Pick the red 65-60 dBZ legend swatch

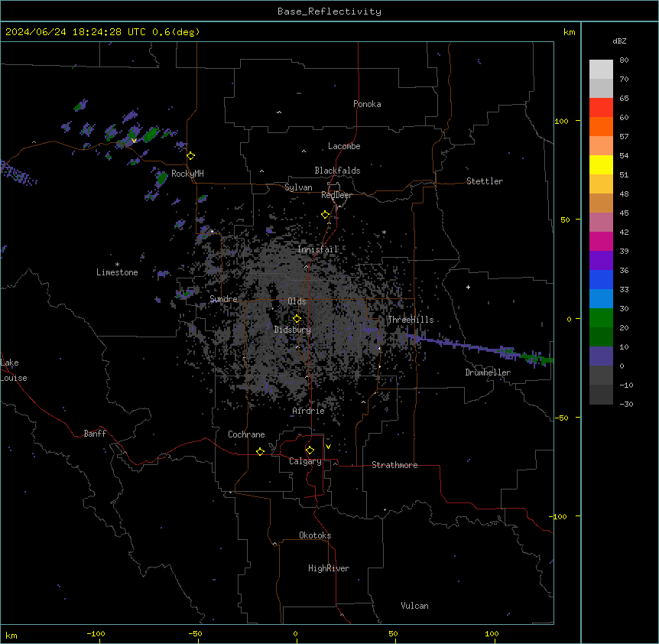tap(601, 108)
